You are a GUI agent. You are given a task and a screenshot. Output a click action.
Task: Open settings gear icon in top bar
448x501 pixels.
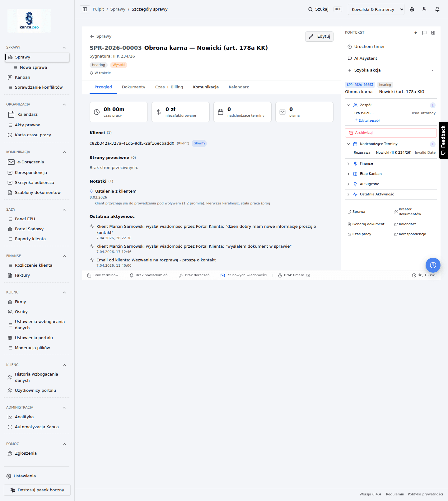(x=412, y=9)
